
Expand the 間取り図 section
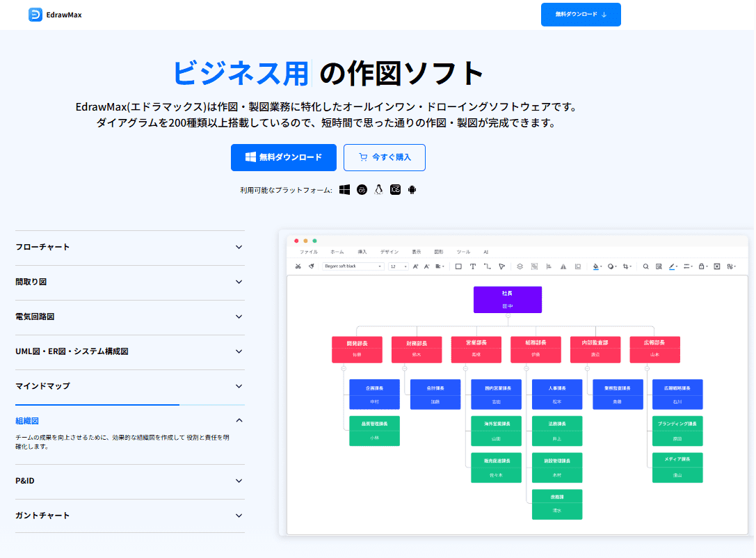[129, 282]
